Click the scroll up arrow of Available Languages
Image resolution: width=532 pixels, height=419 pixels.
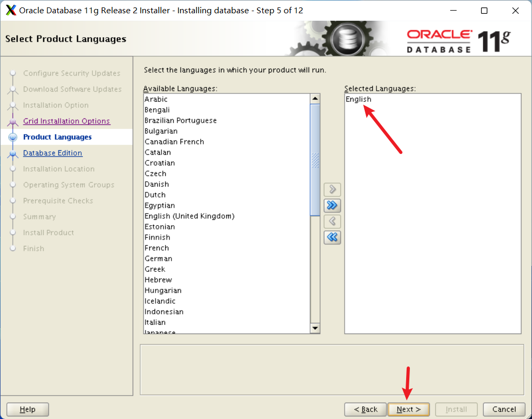(x=315, y=99)
